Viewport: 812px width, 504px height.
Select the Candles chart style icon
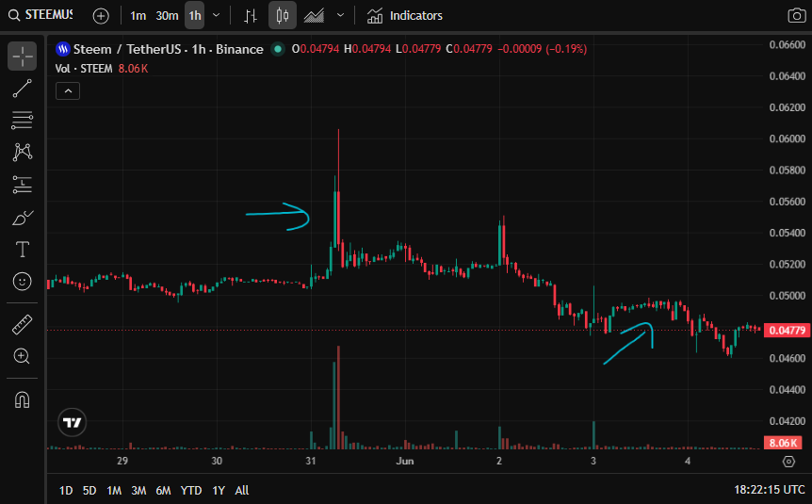pos(283,15)
